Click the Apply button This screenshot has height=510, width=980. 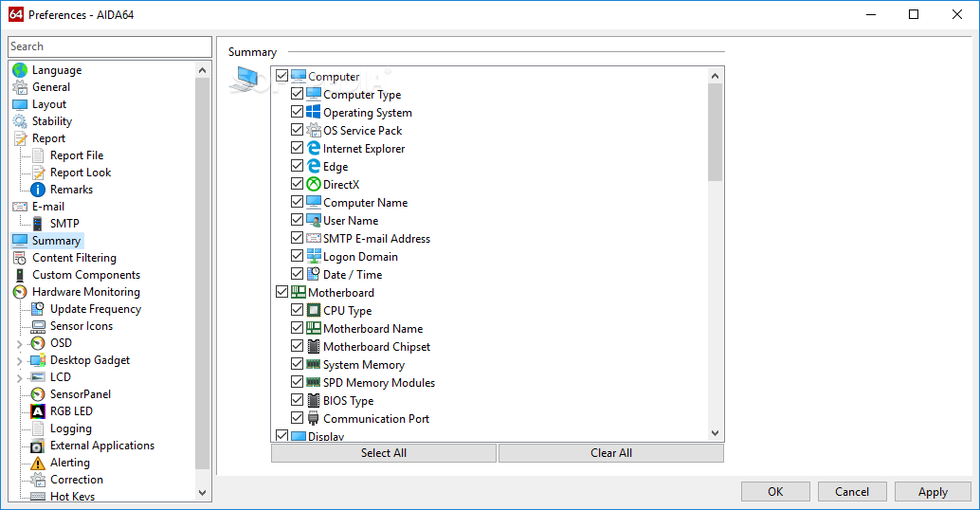[x=934, y=492]
